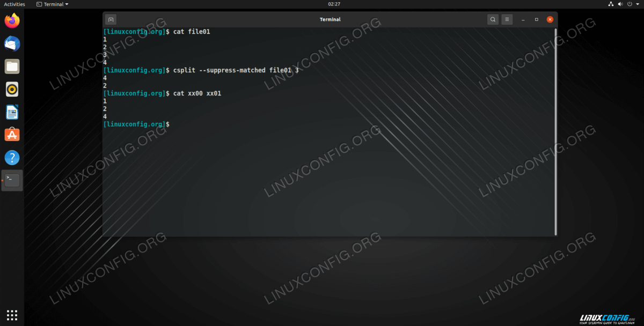Expand the Terminal app menu
The height and width of the screenshot is (326, 644).
pyautogui.click(x=53, y=4)
